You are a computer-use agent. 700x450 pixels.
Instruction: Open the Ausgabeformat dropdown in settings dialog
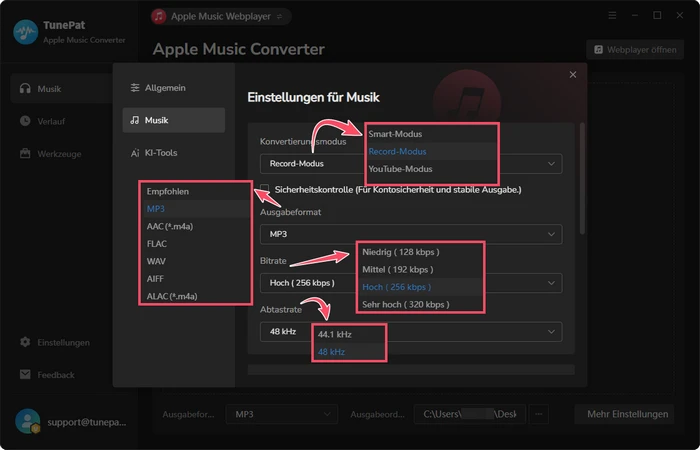pyautogui.click(x=411, y=234)
